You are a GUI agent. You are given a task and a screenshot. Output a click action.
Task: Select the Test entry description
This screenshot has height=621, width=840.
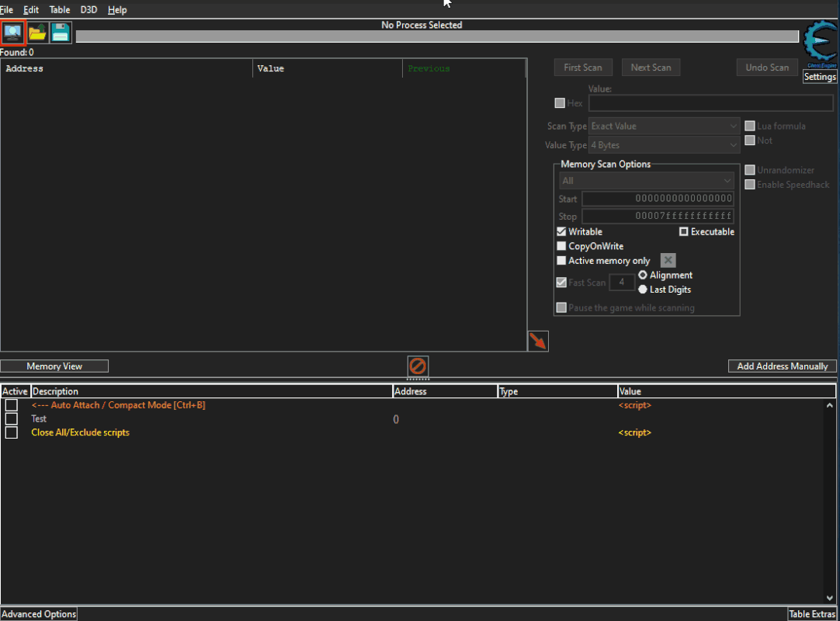(x=39, y=419)
